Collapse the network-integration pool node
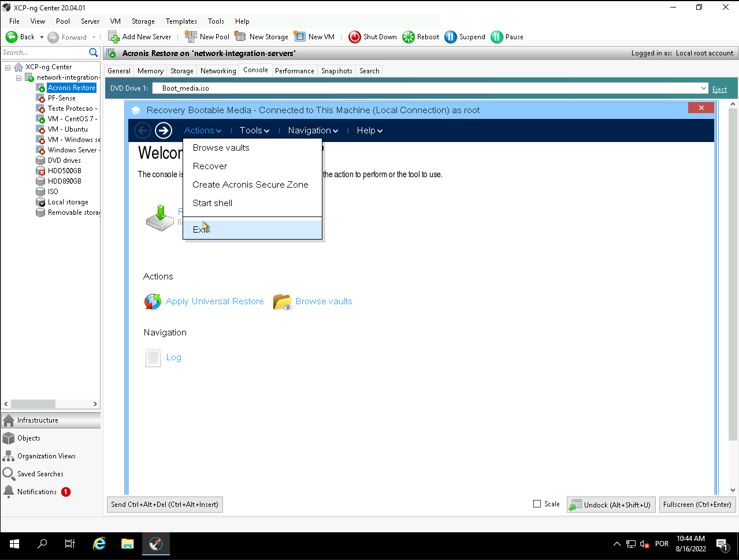 coord(18,77)
